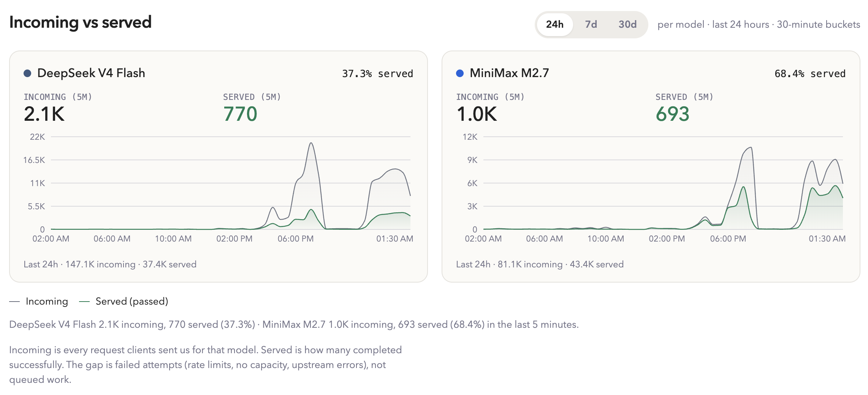Click the DeepSeek V4 Flash color dot
The height and width of the screenshot is (395, 868).
tap(27, 73)
